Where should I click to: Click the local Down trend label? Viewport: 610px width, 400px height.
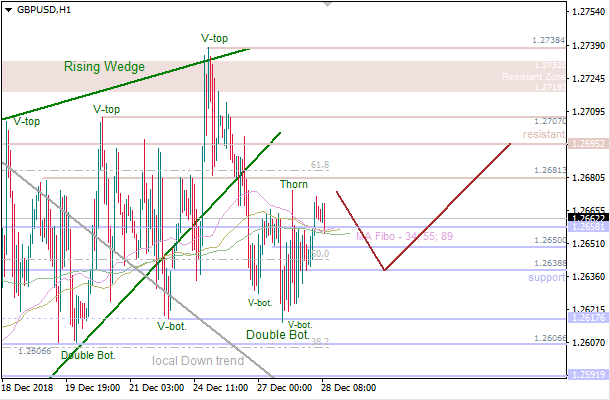click(197, 360)
